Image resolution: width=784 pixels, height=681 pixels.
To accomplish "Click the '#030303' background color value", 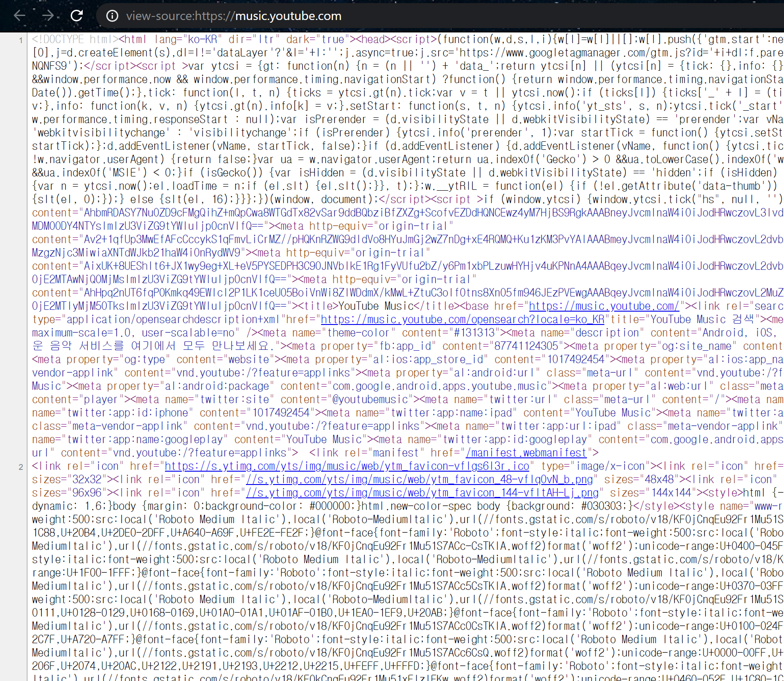I will click(601, 506).
